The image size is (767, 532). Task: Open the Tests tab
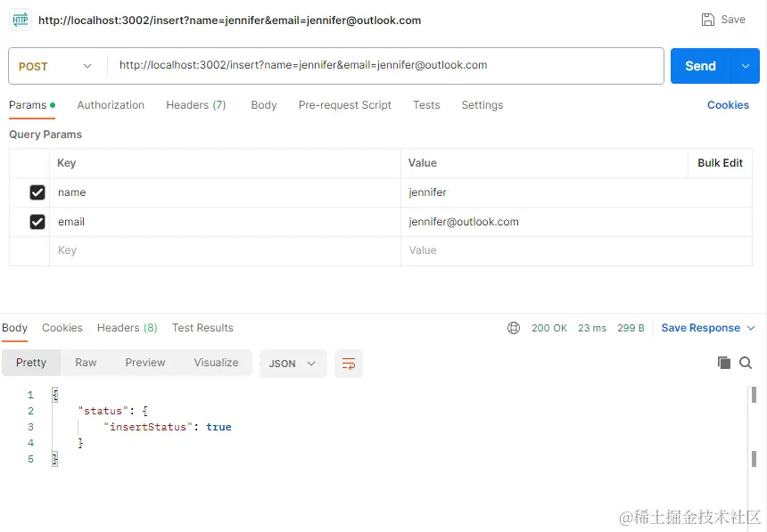pos(426,105)
